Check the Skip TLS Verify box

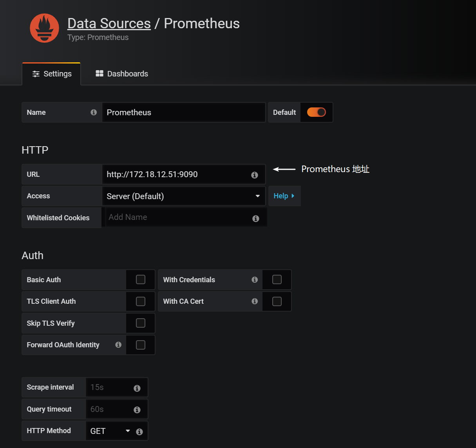(x=141, y=323)
